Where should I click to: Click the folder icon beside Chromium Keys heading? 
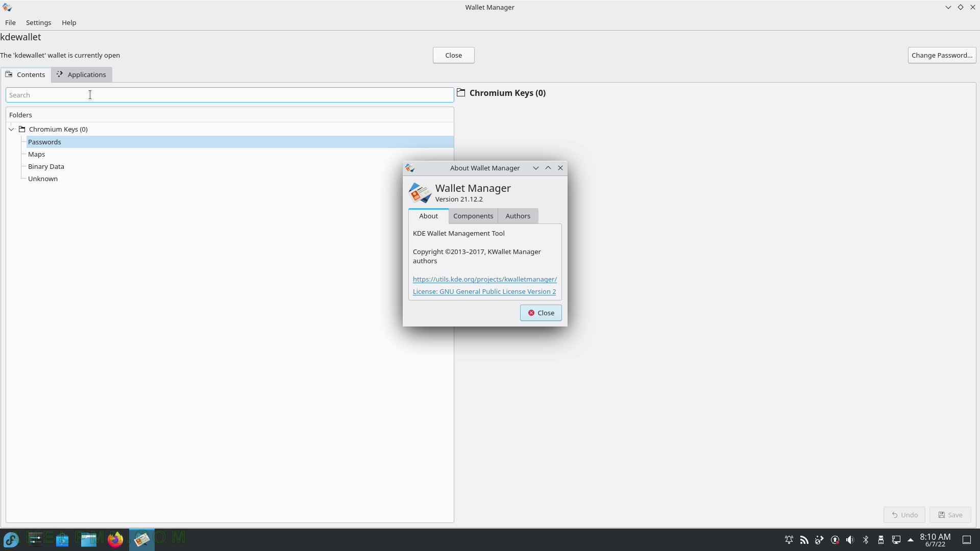tap(461, 92)
